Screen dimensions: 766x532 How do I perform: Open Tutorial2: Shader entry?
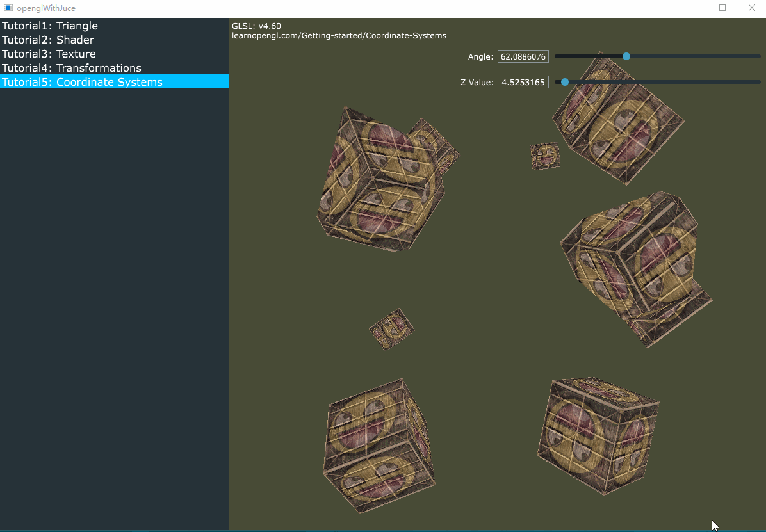tap(114, 40)
